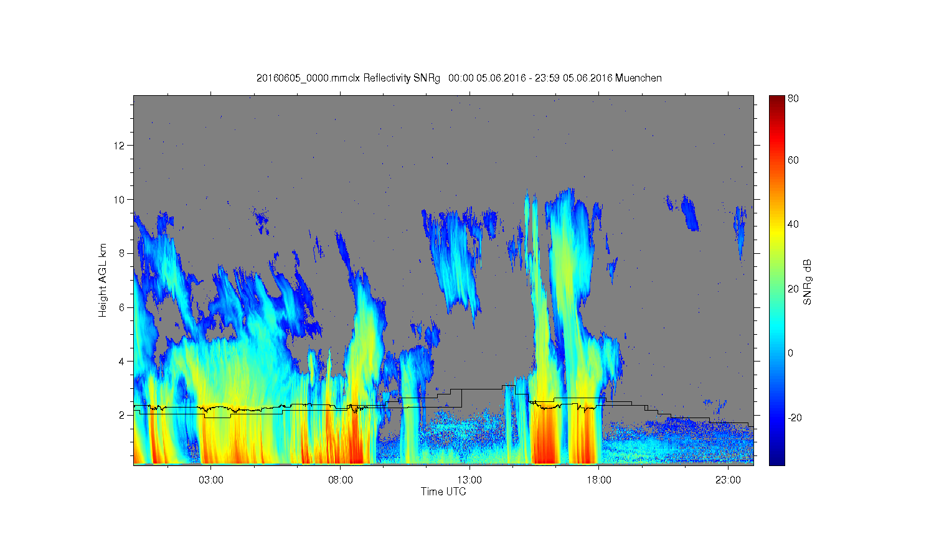934x560 pixels.
Task: Click the colorbar tick value 80
Action: [x=793, y=98]
